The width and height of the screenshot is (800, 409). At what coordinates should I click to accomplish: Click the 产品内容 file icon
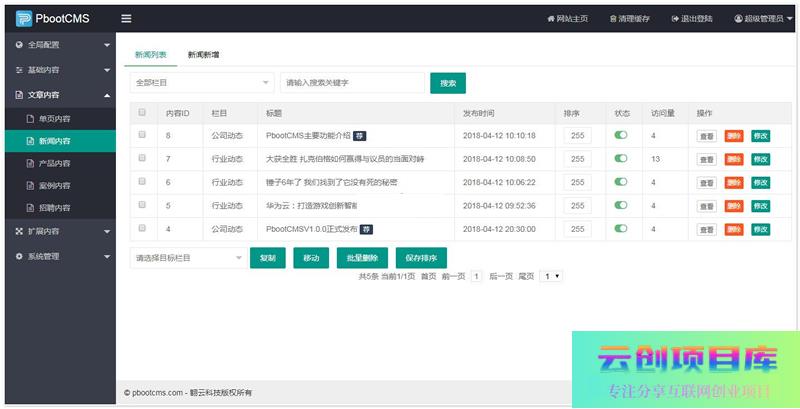point(30,163)
